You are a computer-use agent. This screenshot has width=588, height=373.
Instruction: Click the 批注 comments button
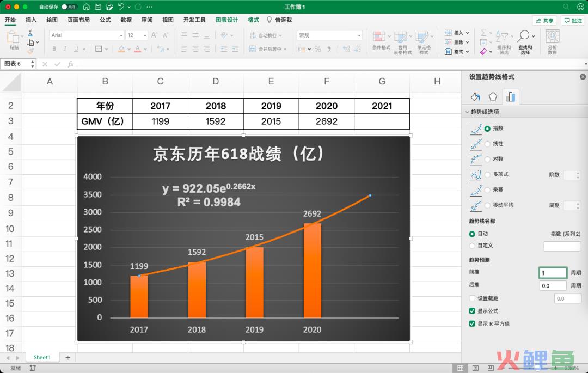[x=573, y=21]
